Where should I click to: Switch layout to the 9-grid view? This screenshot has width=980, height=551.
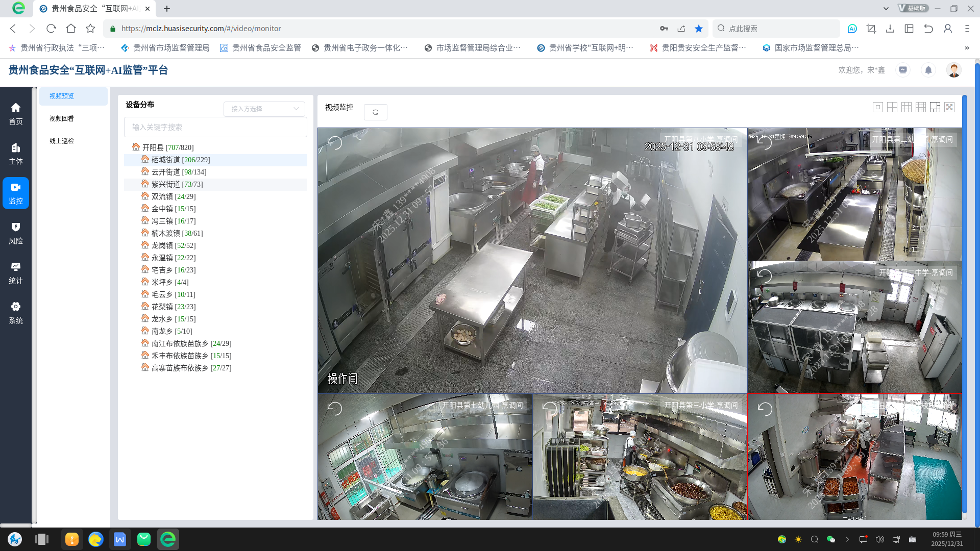pyautogui.click(x=906, y=107)
